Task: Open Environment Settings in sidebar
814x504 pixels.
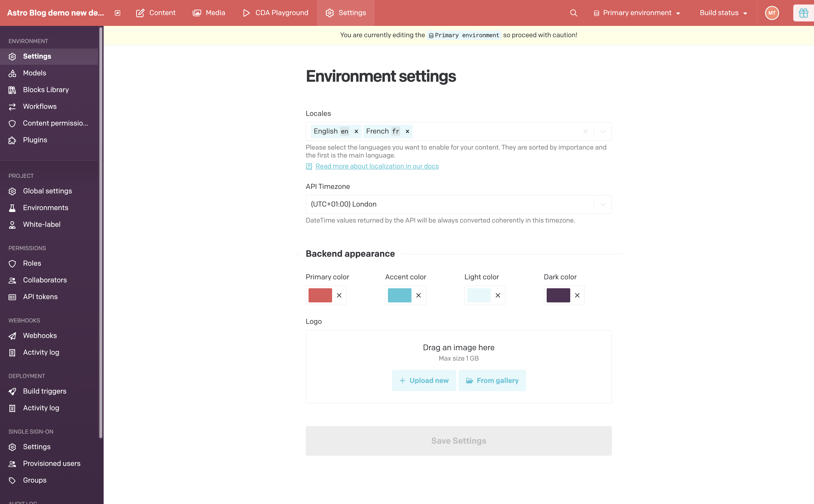Action: pyautogui.click(x=49, y=56)
